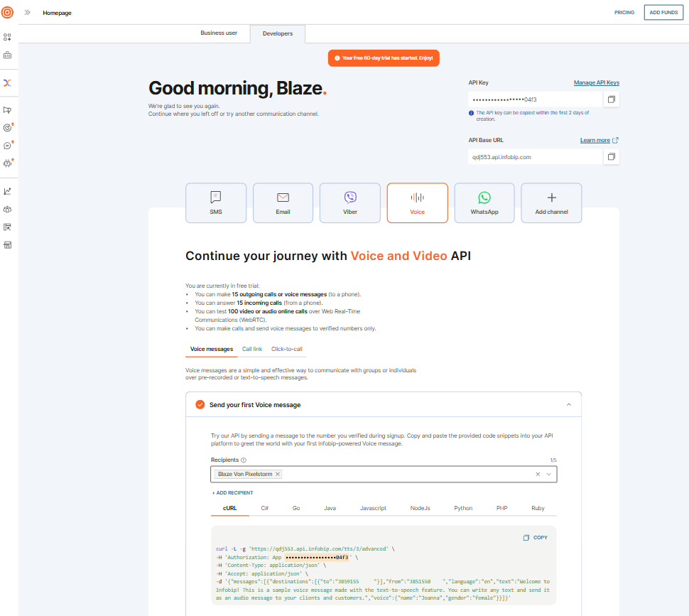Click the masked API Key field
Viewport: 689px width, 616px height.
[535, 99]
